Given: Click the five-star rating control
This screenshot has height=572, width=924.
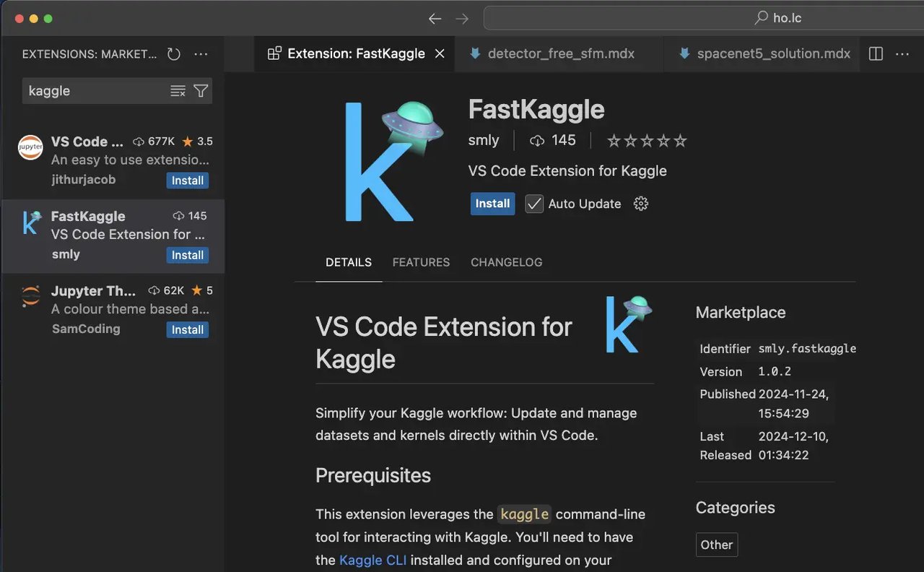Looking at the screenshot, I should [646, 140].
